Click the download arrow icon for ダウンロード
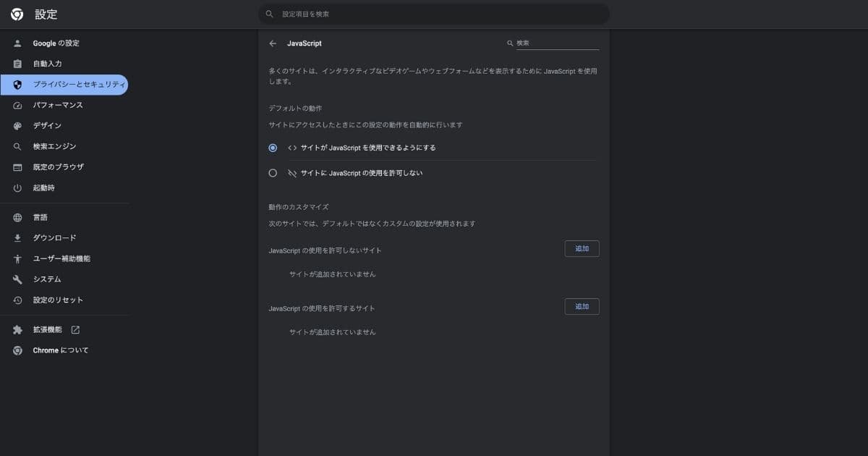868x456 pixels. point(17,238)
